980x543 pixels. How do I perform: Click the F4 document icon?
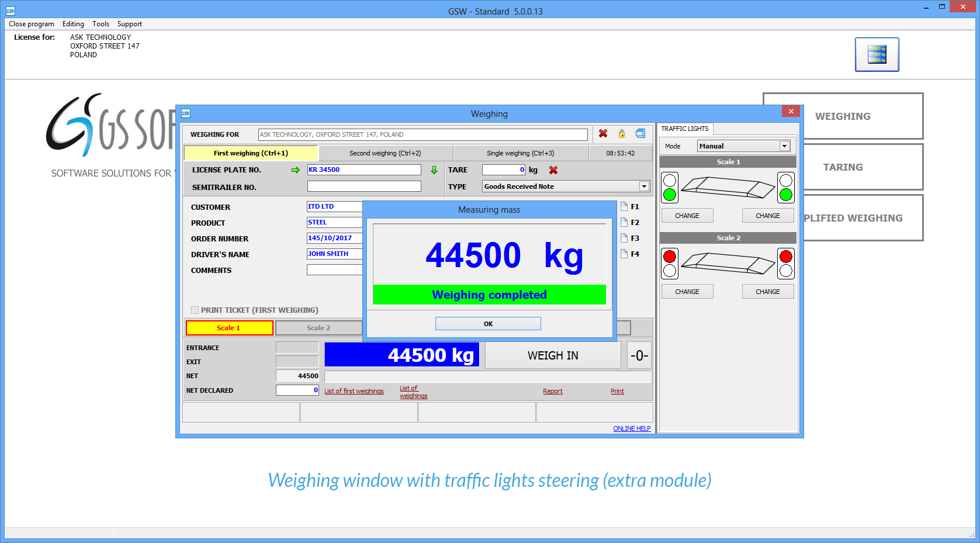624,254
